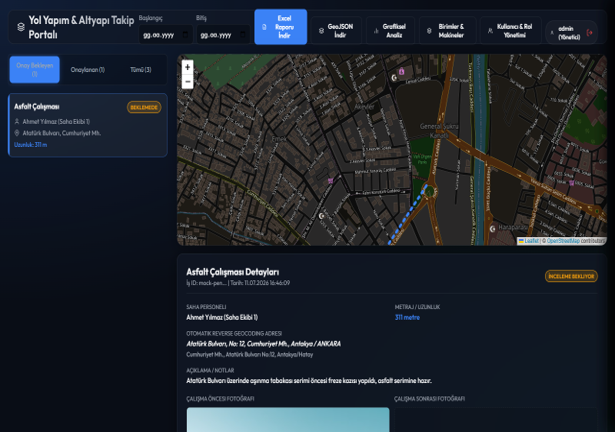Click the İNCELEME BEKLİYOR status badge
The image size is (615, 432).
click(571, 276)
